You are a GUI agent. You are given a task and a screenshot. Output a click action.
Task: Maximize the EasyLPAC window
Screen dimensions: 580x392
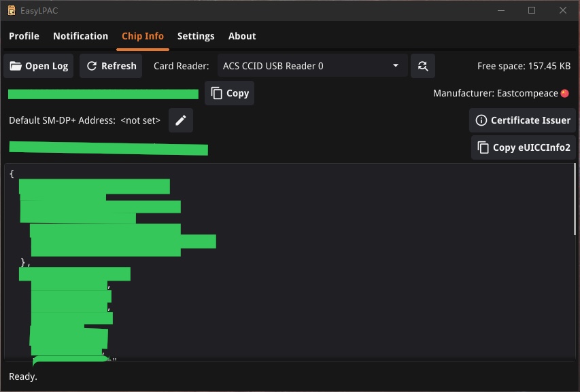pyautogui.click(x=532, y=10)
